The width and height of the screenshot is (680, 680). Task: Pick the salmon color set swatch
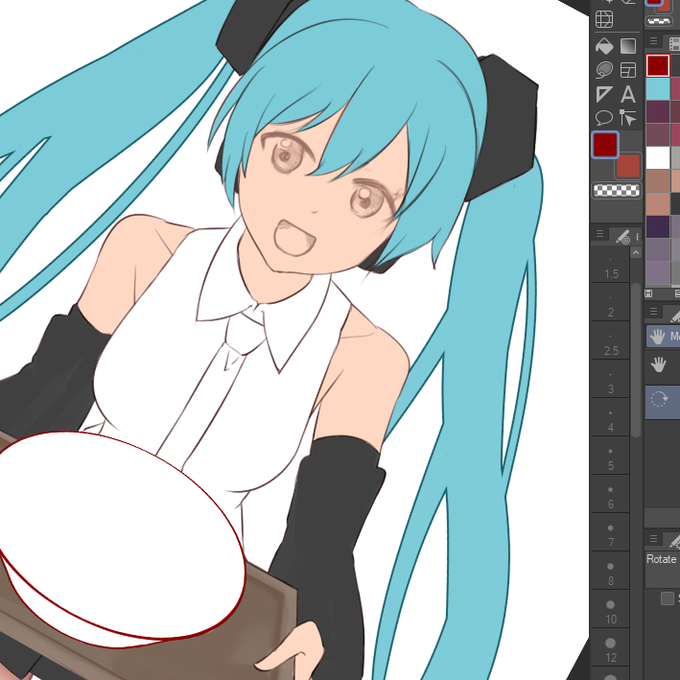[x=658, y=203]
